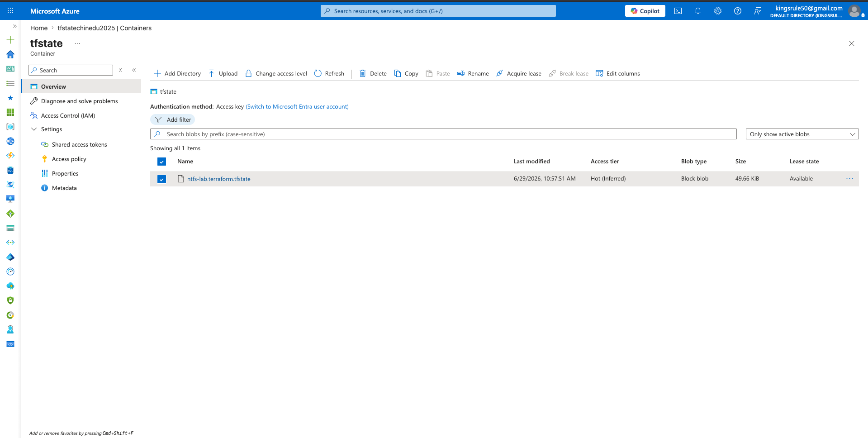Viewport: 868px width, 438px height.
Task: Refresh the blob list
Action: (329, 73)
